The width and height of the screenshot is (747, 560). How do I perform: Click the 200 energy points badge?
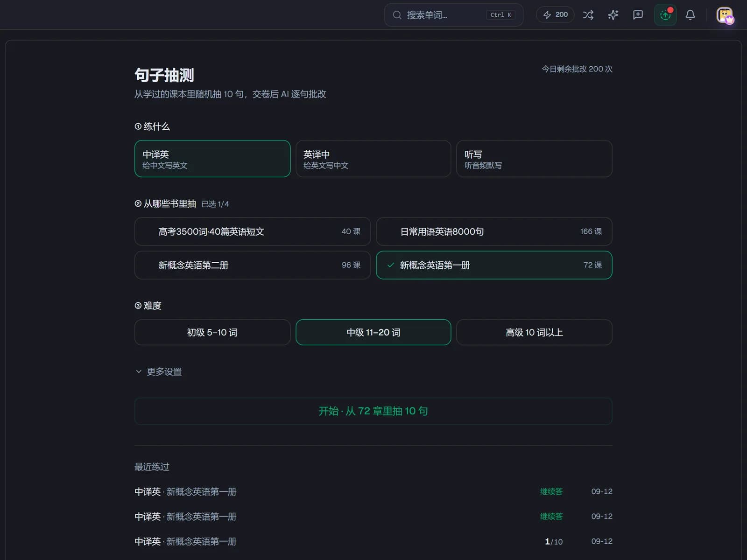pyautogui.click(x=555, y=15)
